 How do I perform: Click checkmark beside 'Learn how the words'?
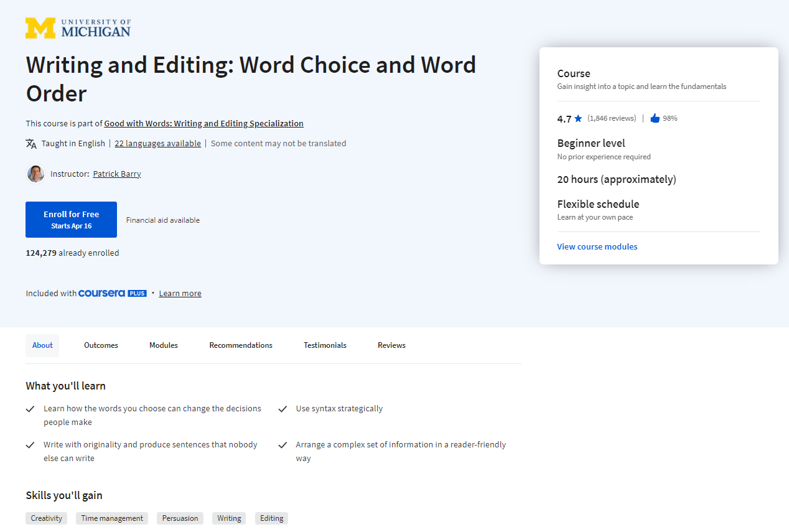point(30,409)
